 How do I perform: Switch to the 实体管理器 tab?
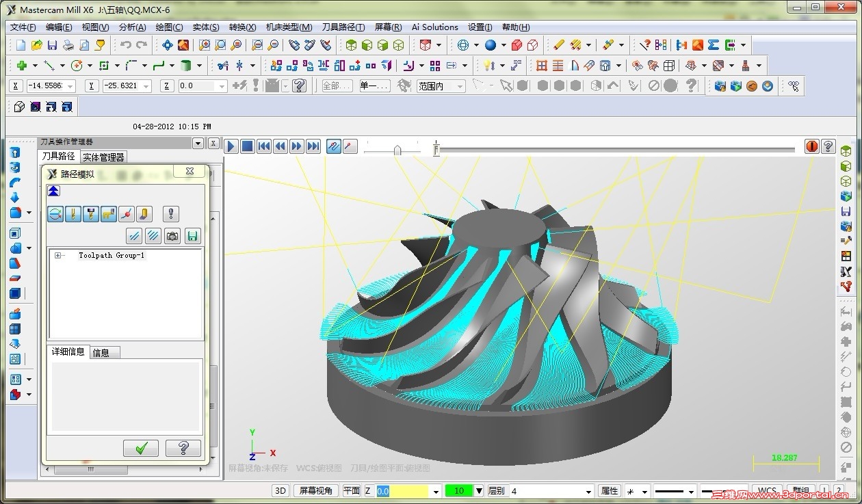103,157
